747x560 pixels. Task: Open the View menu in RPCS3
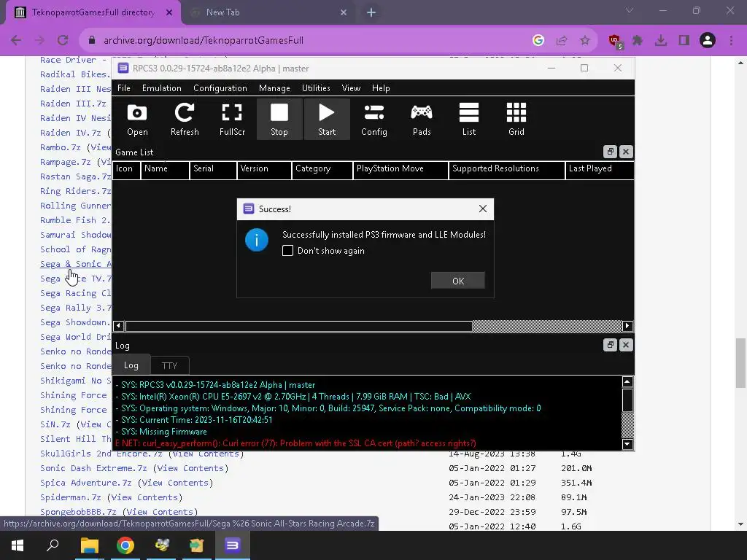(351, 88)
